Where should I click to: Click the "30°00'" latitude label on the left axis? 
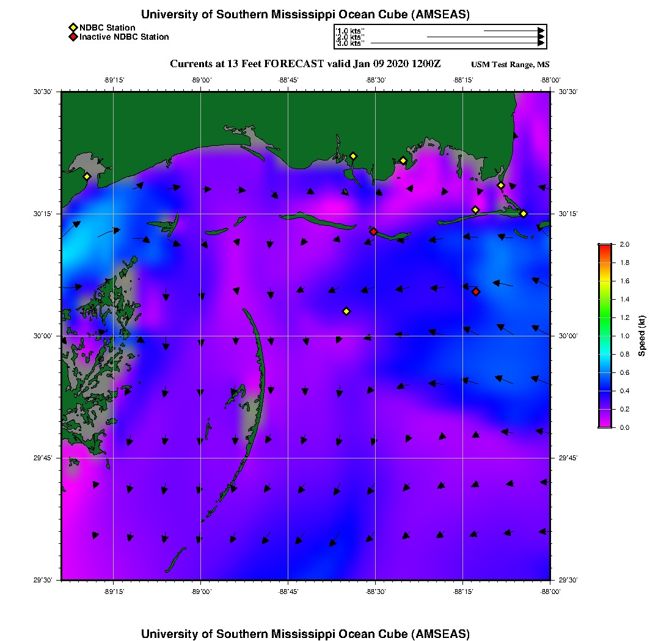pyautogui.click(x=43, y=336)
